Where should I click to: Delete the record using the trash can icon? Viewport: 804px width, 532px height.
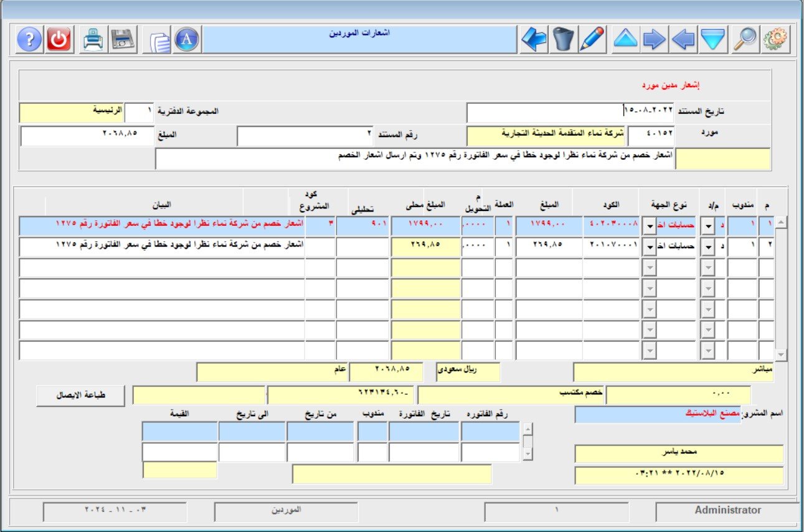(563, 40)
